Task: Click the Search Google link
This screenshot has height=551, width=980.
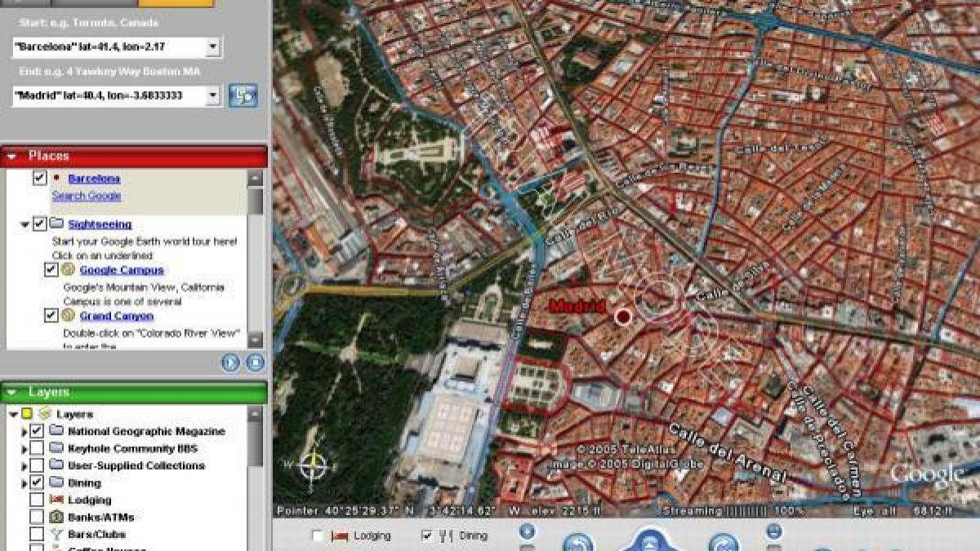Action: point(87,196)
